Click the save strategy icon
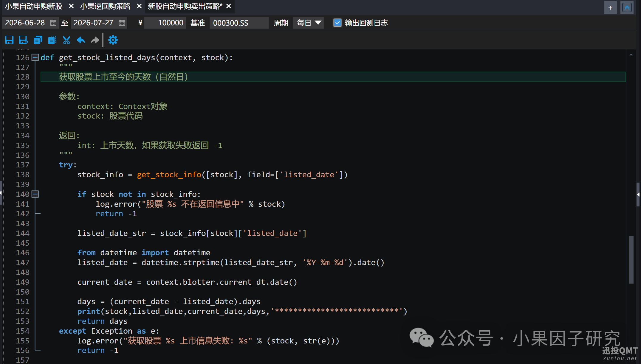This screenshot has height=364, width=641. 9,40
